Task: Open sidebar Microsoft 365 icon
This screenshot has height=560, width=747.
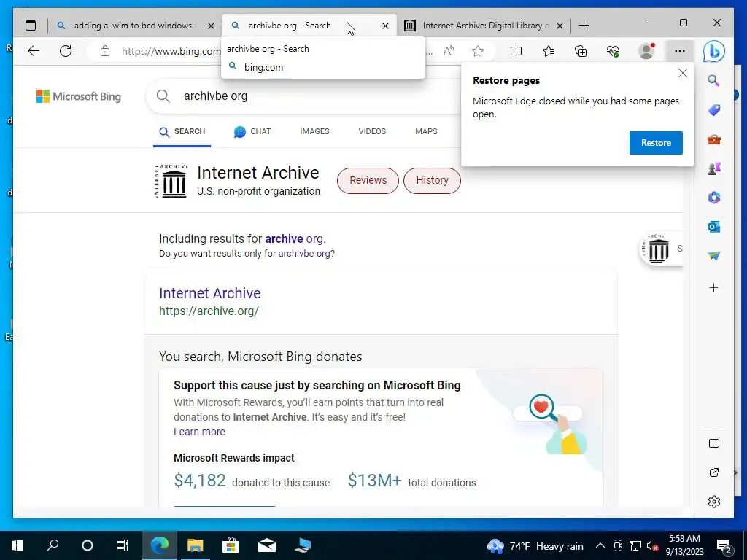Action: pyautogui.click(x=713, y=197)
